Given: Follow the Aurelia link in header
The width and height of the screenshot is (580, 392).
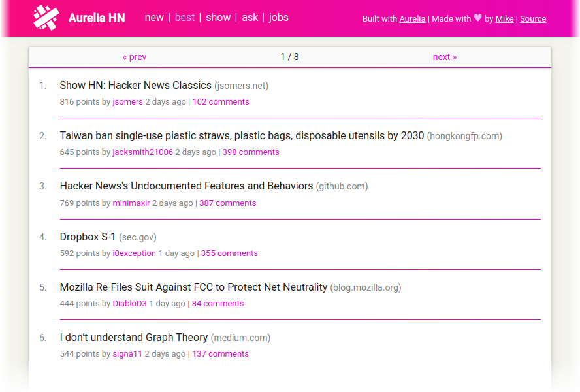Looking at the screenshot, I should [412, 18].
